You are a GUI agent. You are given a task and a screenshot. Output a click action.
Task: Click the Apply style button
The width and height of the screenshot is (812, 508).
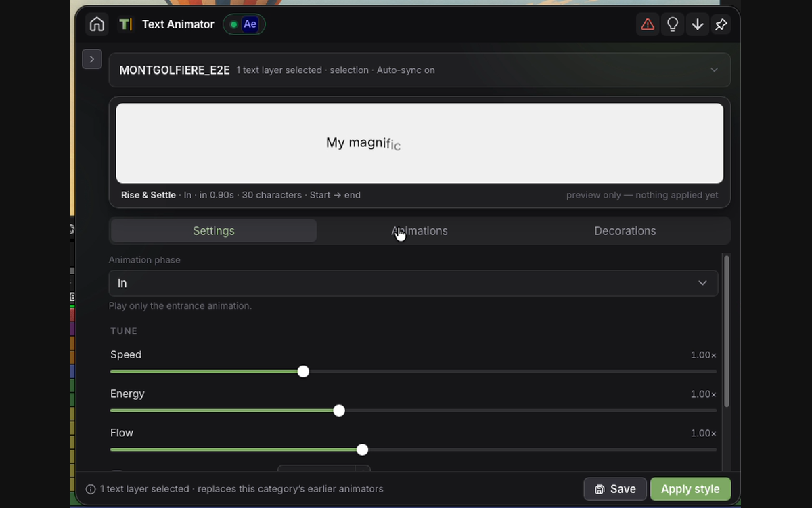[690, 489]
